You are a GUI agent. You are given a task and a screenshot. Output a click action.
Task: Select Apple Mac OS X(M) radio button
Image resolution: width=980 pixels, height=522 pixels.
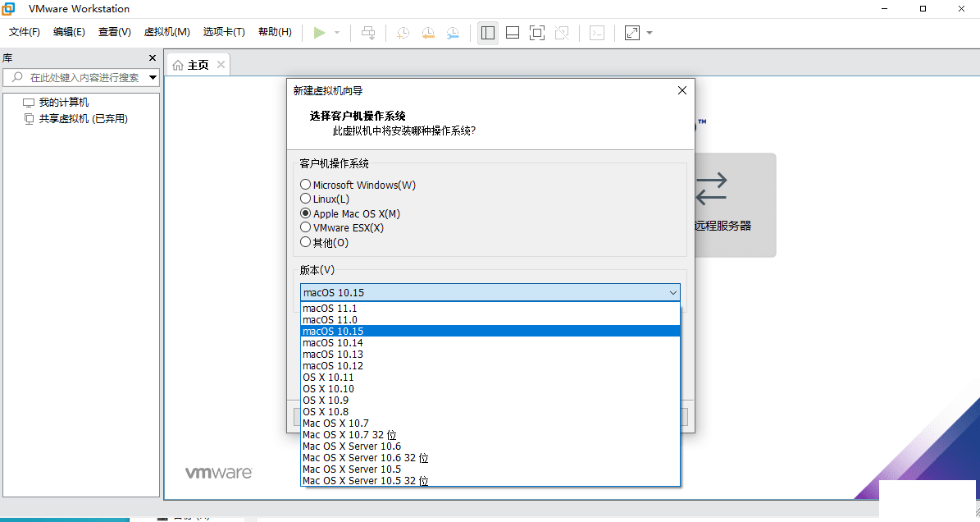tap(306, 213)
